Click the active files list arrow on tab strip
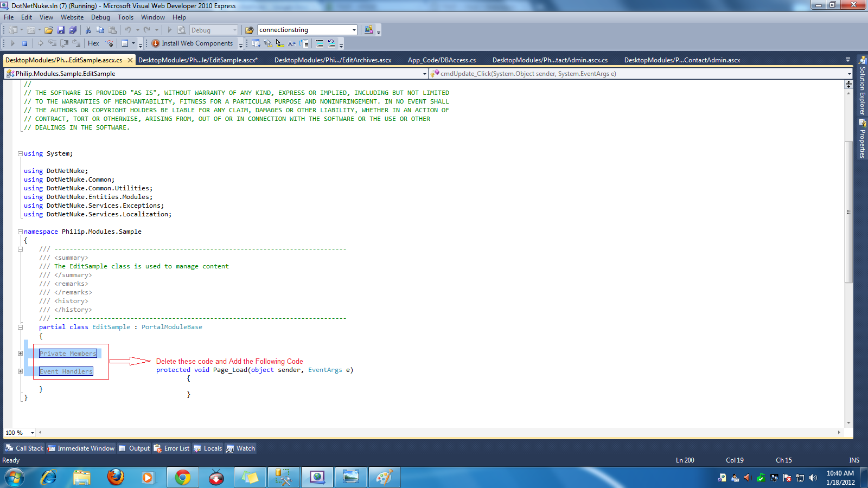This screenshot has width=868, height=488. [x=848, y=60]
